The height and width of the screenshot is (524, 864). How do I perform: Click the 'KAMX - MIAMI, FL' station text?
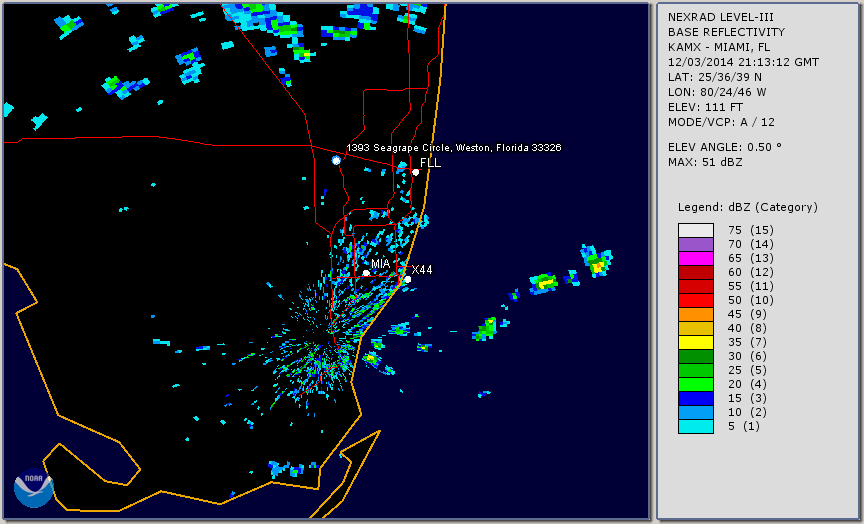pos(719,47)
